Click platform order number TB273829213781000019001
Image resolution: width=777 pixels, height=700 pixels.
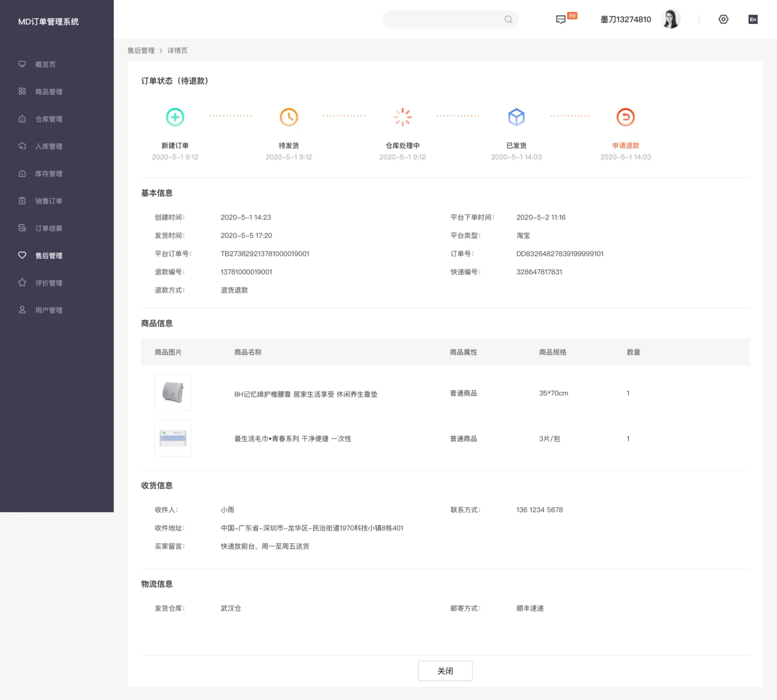(265, 254)
